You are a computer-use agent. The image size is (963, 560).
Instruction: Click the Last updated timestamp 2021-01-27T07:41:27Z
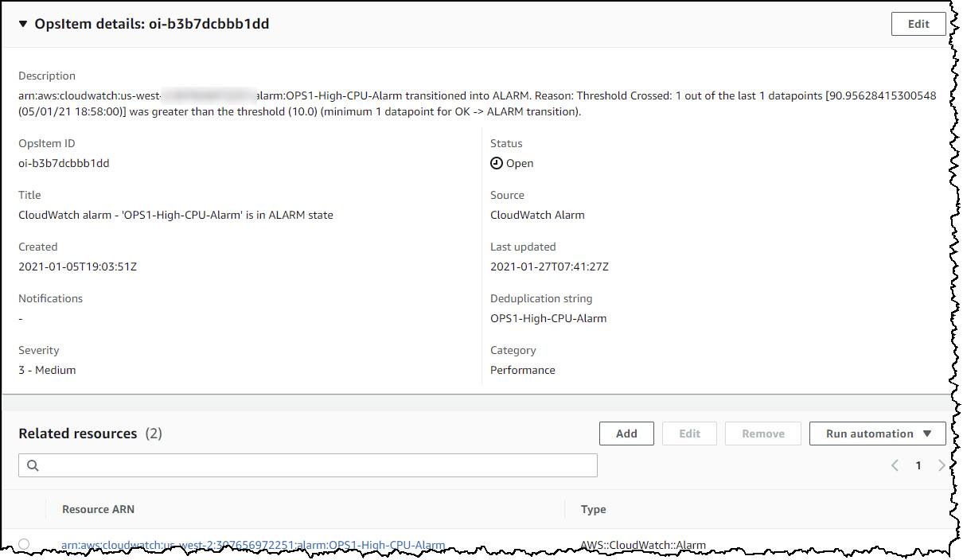coord(549,266)
